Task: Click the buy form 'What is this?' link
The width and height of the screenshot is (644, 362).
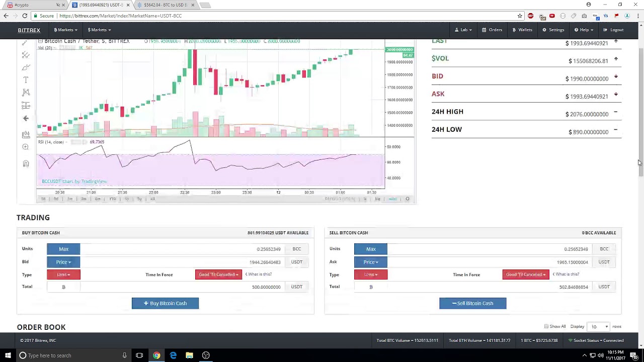Action: [259, 274]
